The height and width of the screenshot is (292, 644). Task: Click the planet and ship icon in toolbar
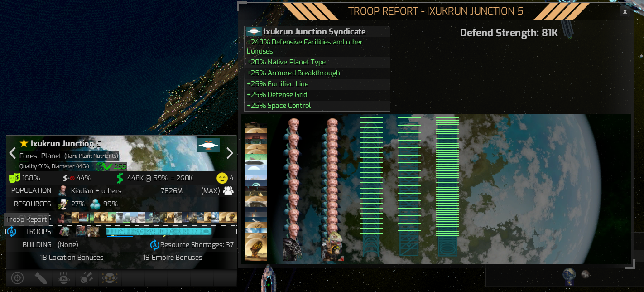87,277
